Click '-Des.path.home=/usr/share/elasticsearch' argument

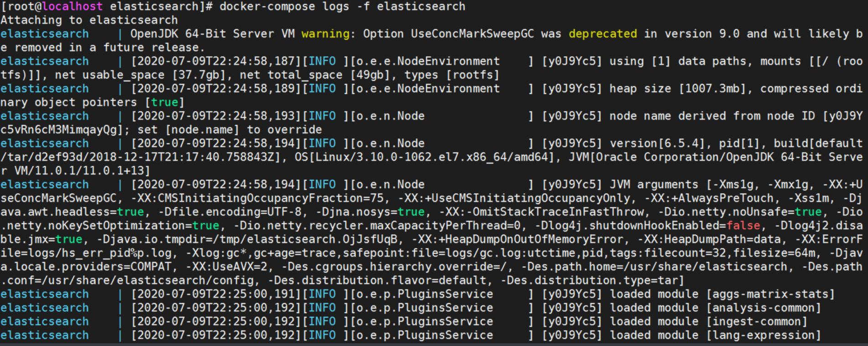[654, 267]
